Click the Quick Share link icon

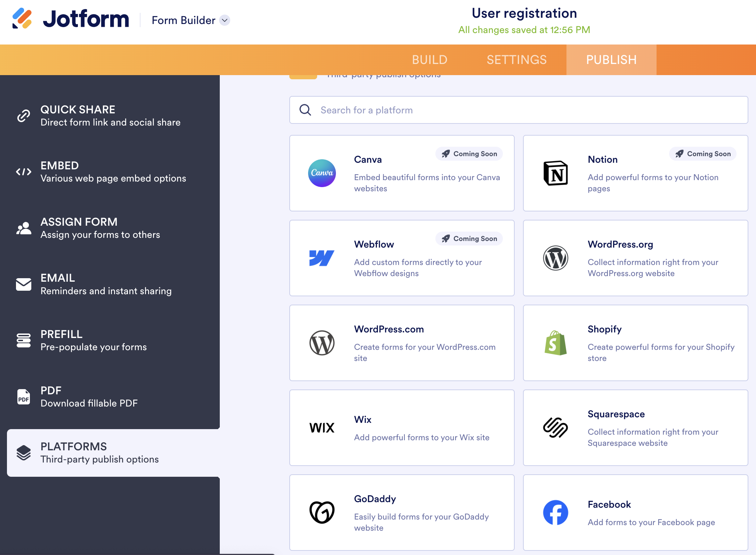pos(24,116)
